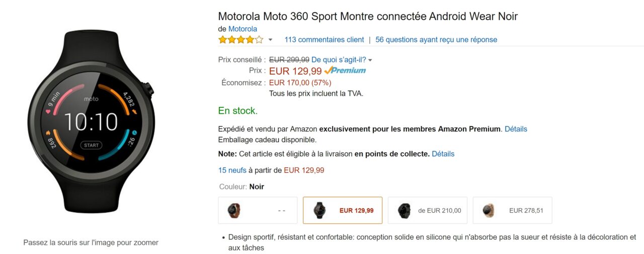Viewport: 644px width, 254px height.
Task: Select the brown leather watch thumbnail
Action: pyautogui.click(x=233, y=210)
